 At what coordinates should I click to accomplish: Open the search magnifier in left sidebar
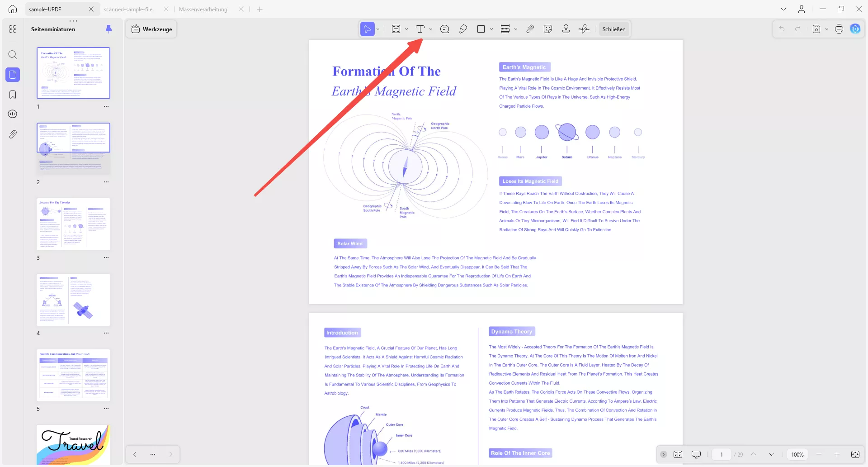pyautogui.click(x=13, y=55)
